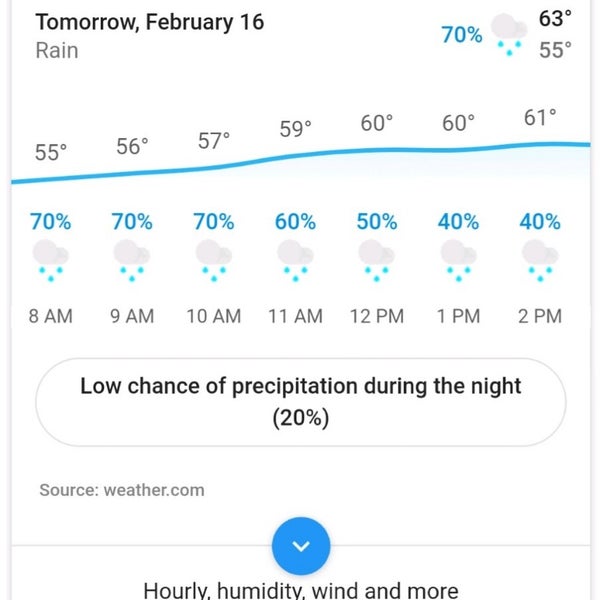The height and width of the screenshot is (600, 600).
Task: Select the "Tomorrow, February 16" heading
Action: [x=150, y=22]
